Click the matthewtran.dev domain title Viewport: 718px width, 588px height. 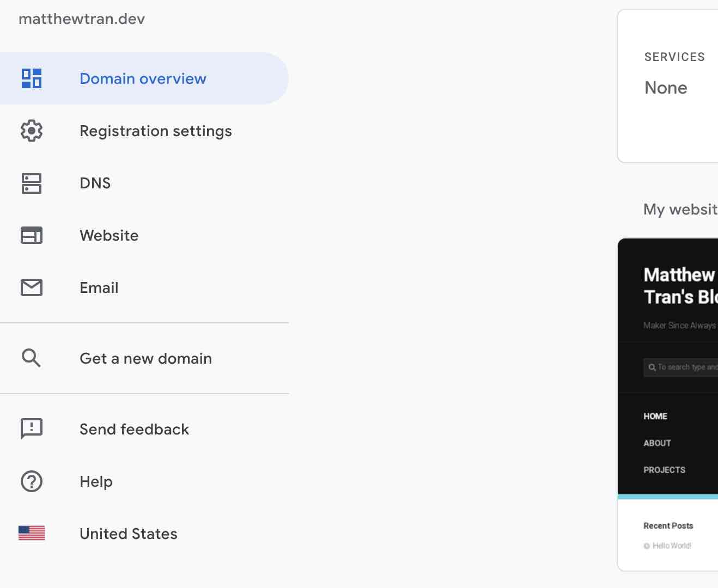(82, 19)
